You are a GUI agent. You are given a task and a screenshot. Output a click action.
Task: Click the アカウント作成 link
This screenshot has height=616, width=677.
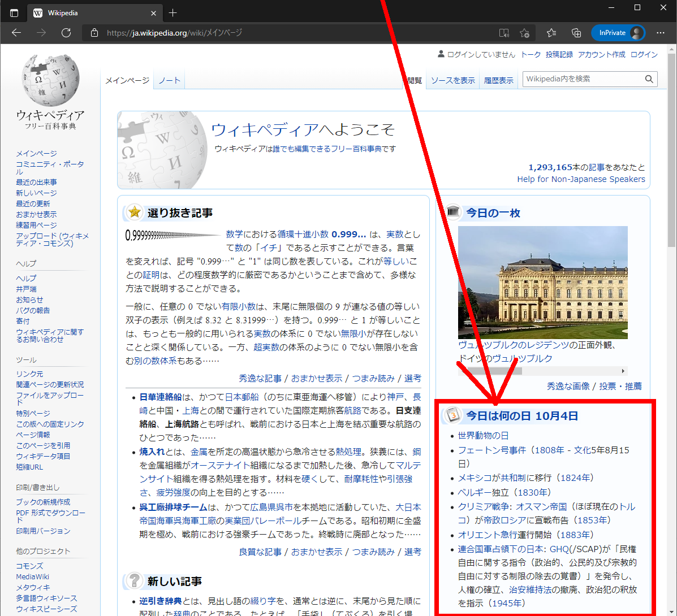[x=601, y=54]
